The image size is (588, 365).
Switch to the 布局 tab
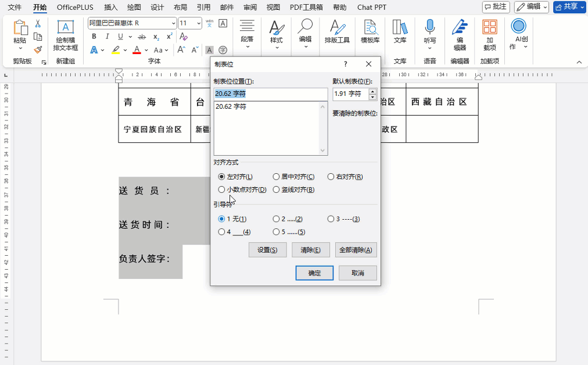pos(180,7)
